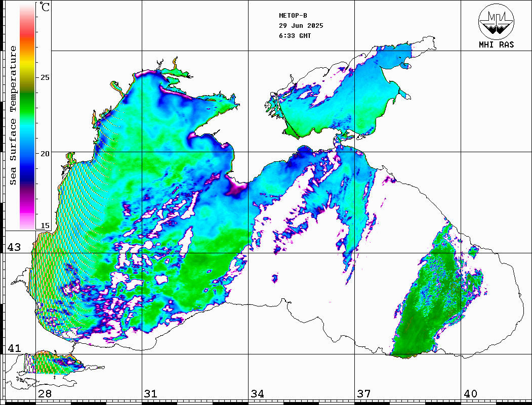Click the longitude label 40
This screenshot has width=532, height=405.
470,394
